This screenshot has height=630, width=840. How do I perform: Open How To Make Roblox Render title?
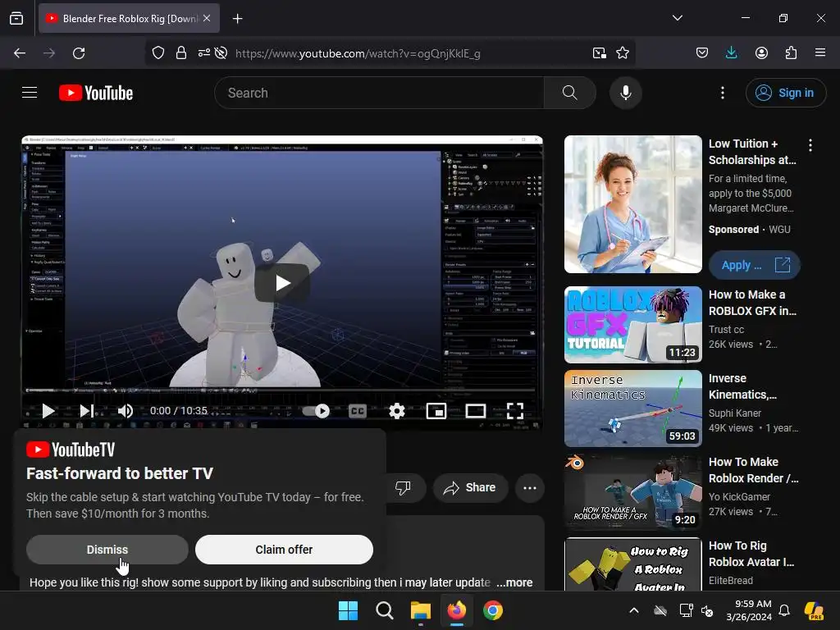tap(753, 470)
